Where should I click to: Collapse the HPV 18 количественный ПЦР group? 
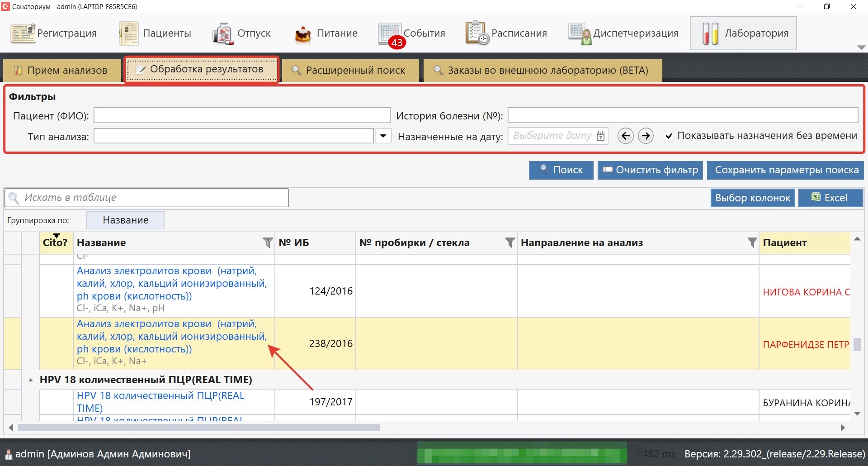(x=30, y=380)
